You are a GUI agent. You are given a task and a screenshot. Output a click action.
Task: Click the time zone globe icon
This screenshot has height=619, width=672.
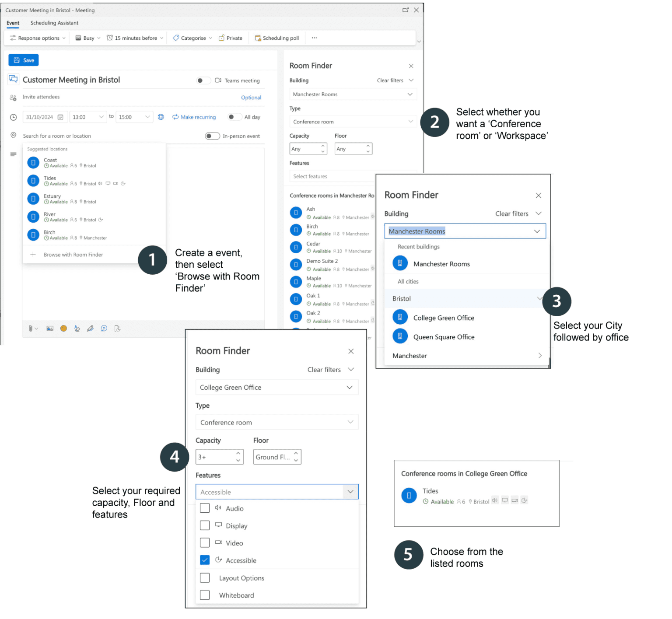tap(161, 117)
